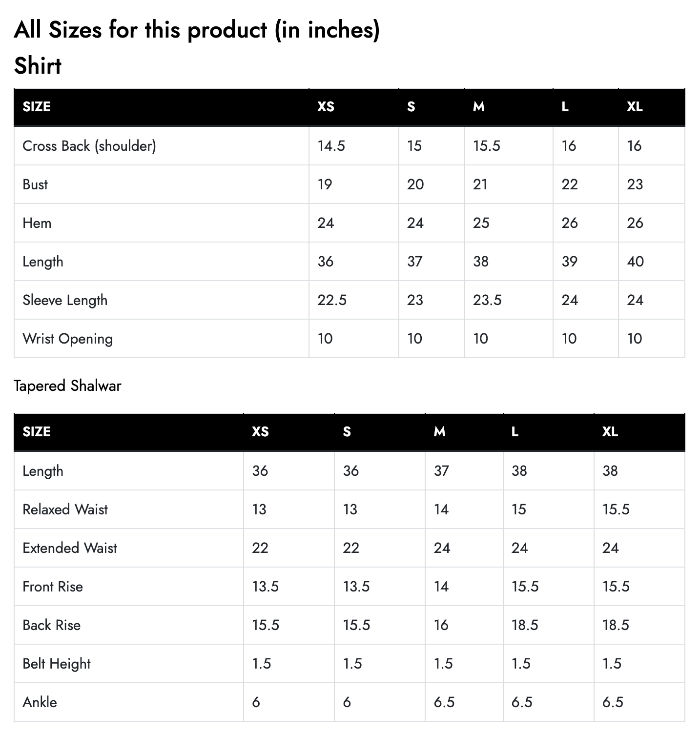Select the Cross Back (shoulder) row label
Viewport: 700px width, 733px height.
coord(89,146)
